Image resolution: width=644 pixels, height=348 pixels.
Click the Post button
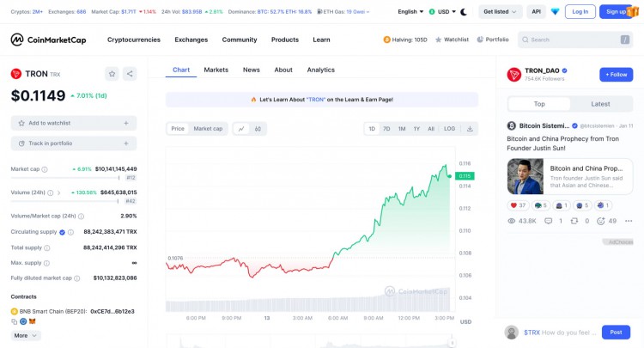pyautogui.click(x=616, y=332)
